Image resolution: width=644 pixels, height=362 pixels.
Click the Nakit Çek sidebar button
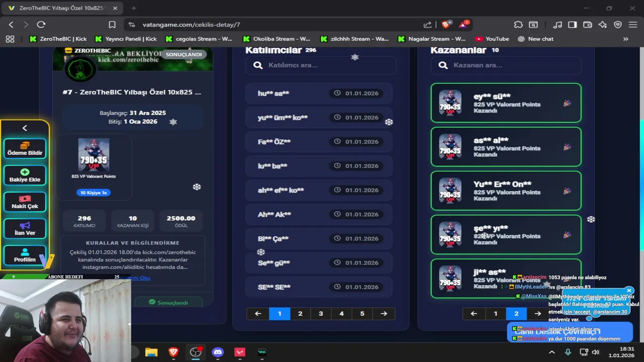pyautogui.click(x=25, y=202)
